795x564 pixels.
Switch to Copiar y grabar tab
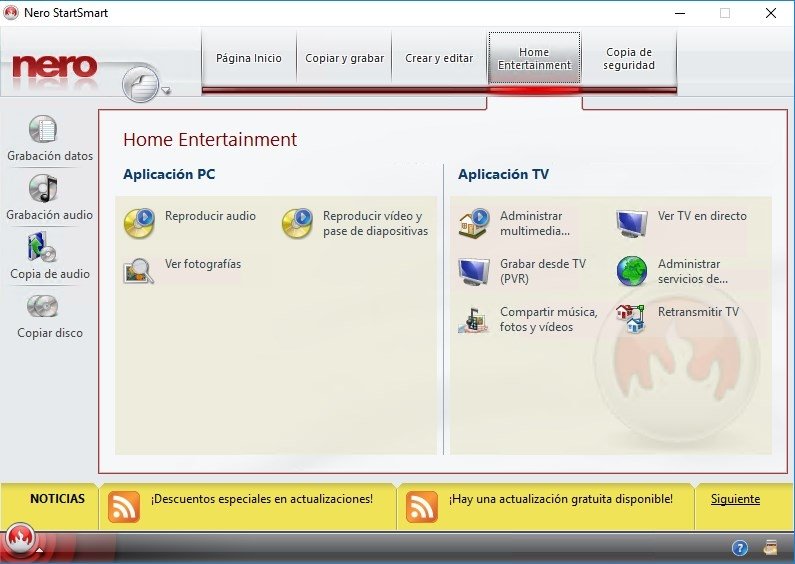[x=344, y=58]
